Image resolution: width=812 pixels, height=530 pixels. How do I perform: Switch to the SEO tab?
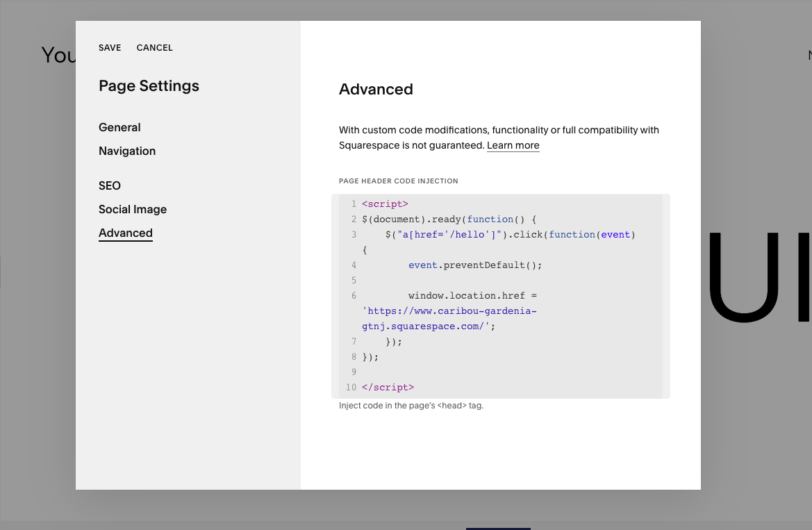109,185
